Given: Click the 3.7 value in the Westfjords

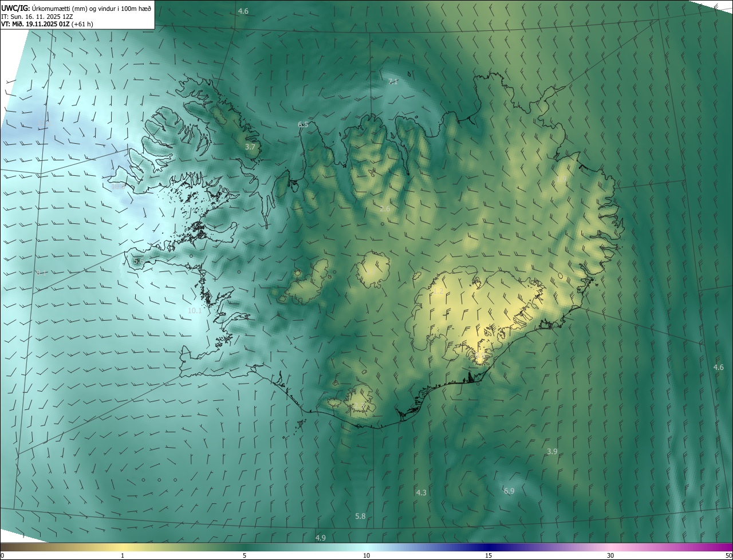Looking at the screenshot, I should click(250, 147).
